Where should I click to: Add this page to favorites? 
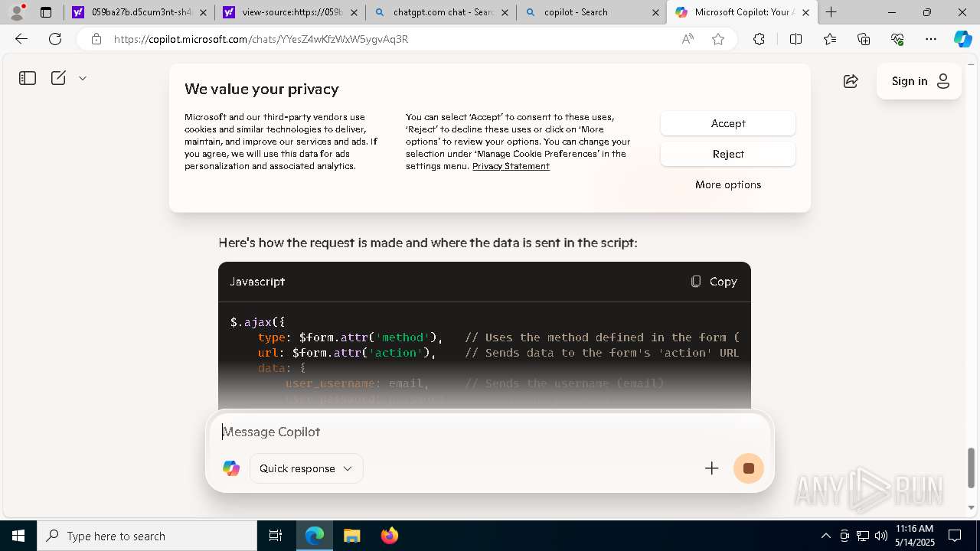coord(718,39)
